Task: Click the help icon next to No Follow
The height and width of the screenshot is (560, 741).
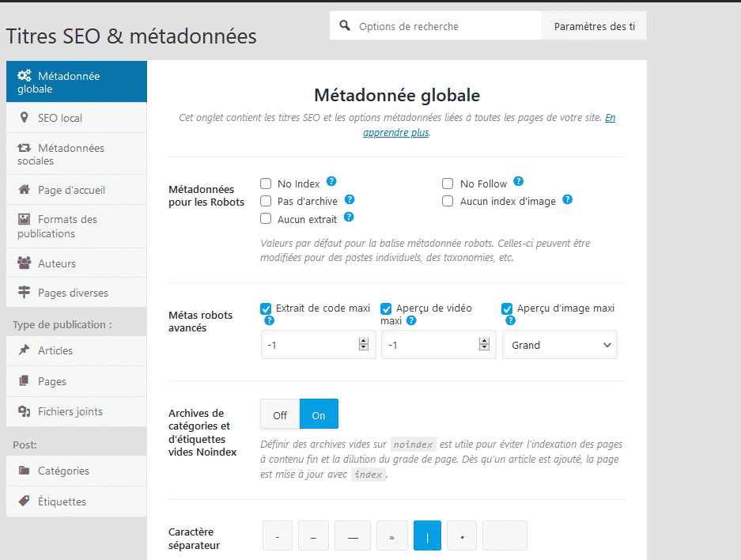Action: point(518,181)
